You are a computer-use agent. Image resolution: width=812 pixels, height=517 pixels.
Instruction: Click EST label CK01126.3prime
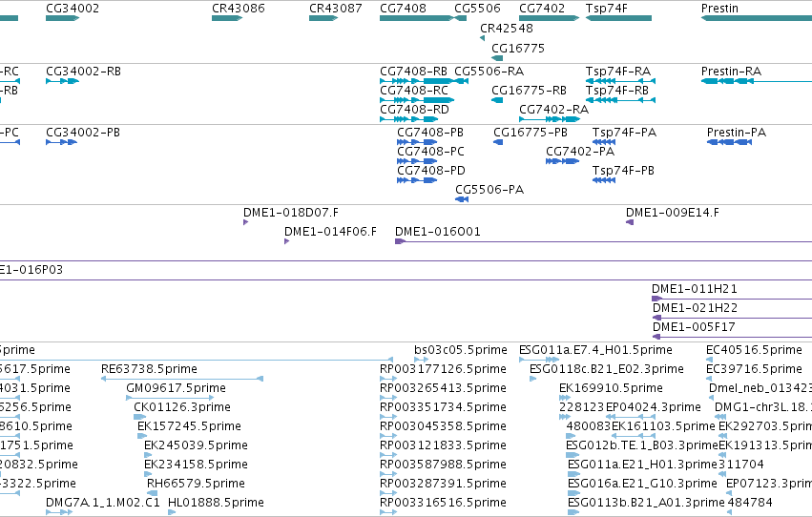pos(182,408)
